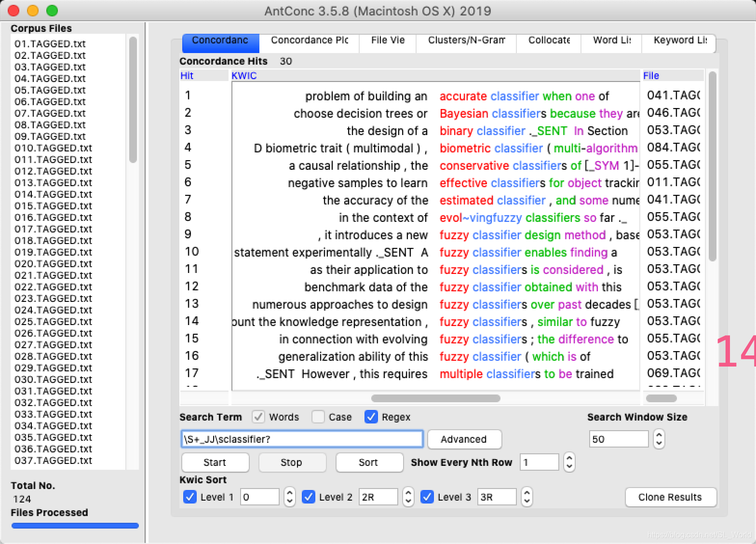Viewport: 756px width, 544px height.
Task: Click the Corpus Files list vertical scrollbar
Action: [133, 100]
